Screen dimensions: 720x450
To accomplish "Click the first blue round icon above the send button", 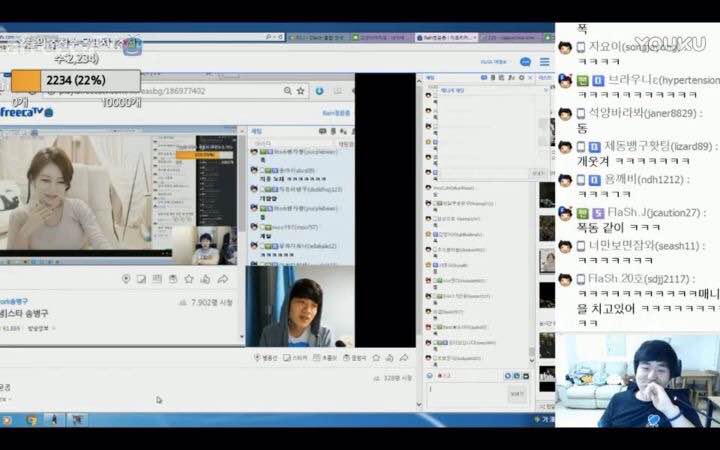I will [508, 376].
